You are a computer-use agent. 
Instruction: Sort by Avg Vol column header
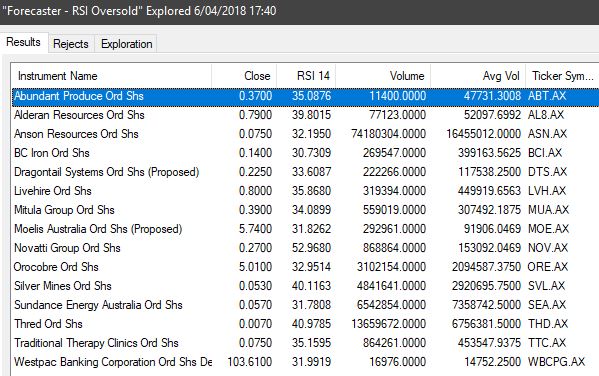(478, 76)
